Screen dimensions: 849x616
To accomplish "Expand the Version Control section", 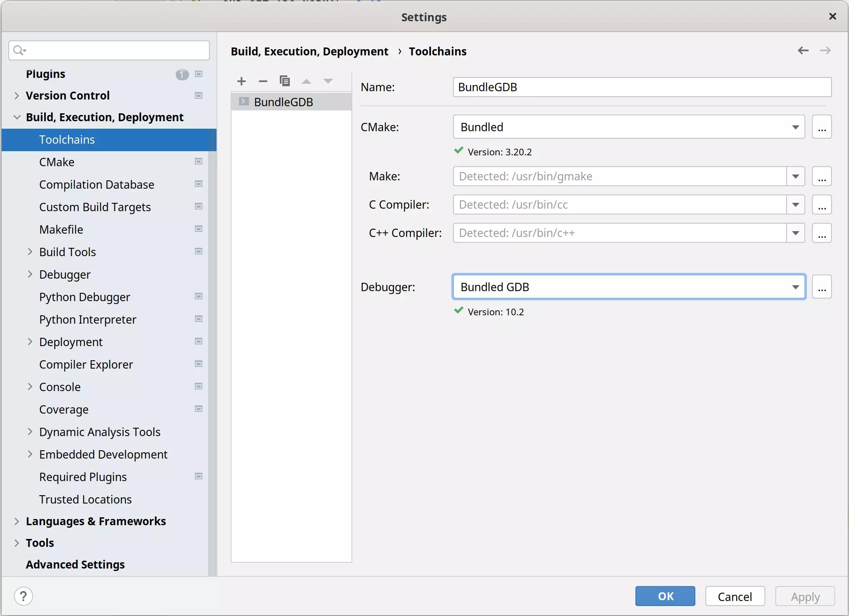I will coord(17,95).
